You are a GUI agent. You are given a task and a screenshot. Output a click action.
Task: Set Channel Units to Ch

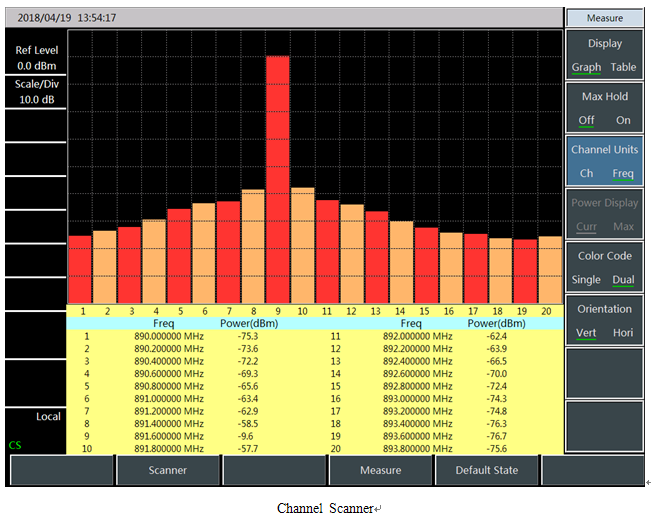click(x=586, y=173)
